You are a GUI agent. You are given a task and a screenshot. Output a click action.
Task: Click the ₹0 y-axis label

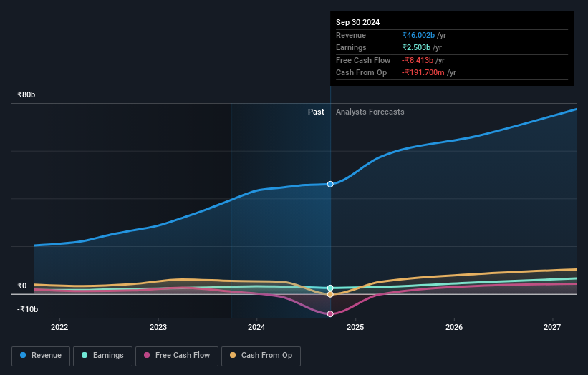(22, 286)
